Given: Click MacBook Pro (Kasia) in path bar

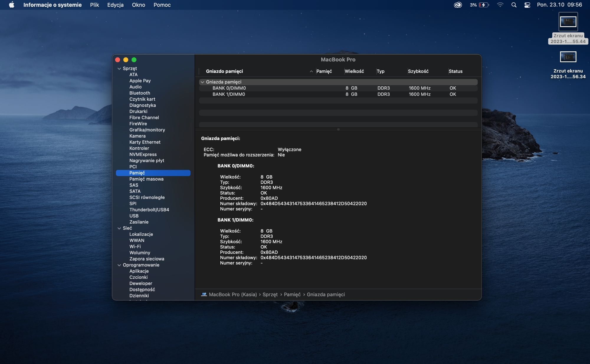Looking at the screenshot, I should 233,295.
